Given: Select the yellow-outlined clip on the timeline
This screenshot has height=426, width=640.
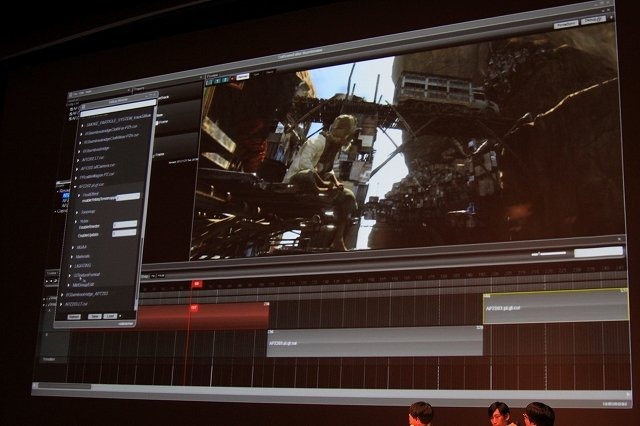Looking at the screenshot, I should point(556,306).
